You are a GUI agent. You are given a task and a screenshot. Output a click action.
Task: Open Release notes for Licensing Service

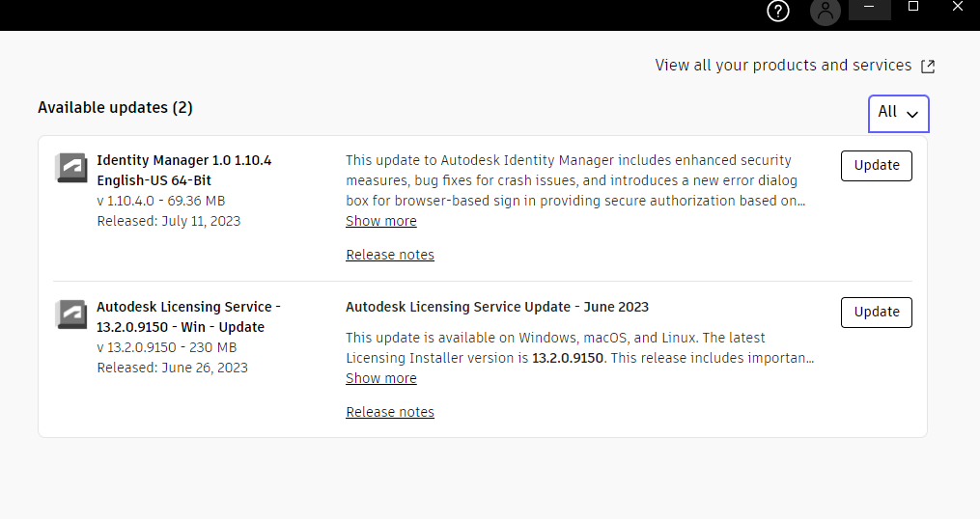(x=390, y=412)
